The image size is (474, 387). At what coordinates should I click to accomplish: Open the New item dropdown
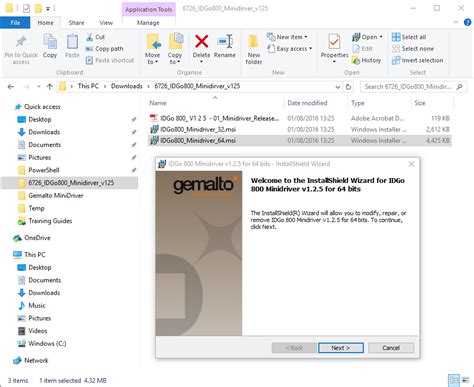pos(287,37)
